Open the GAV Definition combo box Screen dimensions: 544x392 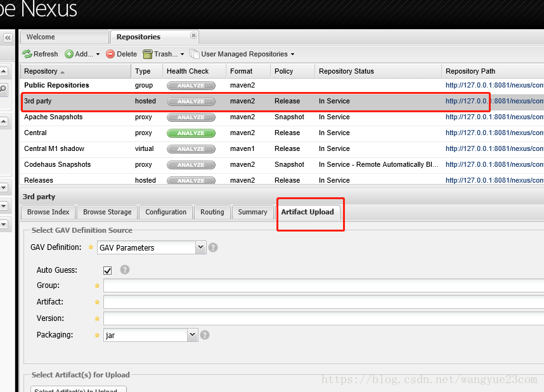152,247
